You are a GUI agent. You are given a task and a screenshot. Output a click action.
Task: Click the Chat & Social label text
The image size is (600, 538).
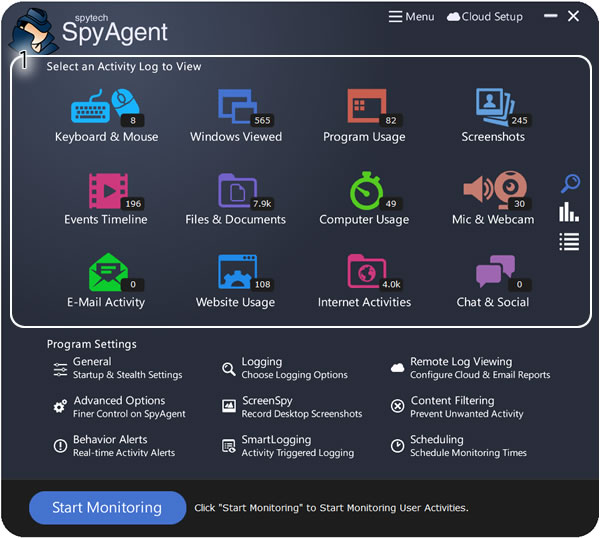493,302
